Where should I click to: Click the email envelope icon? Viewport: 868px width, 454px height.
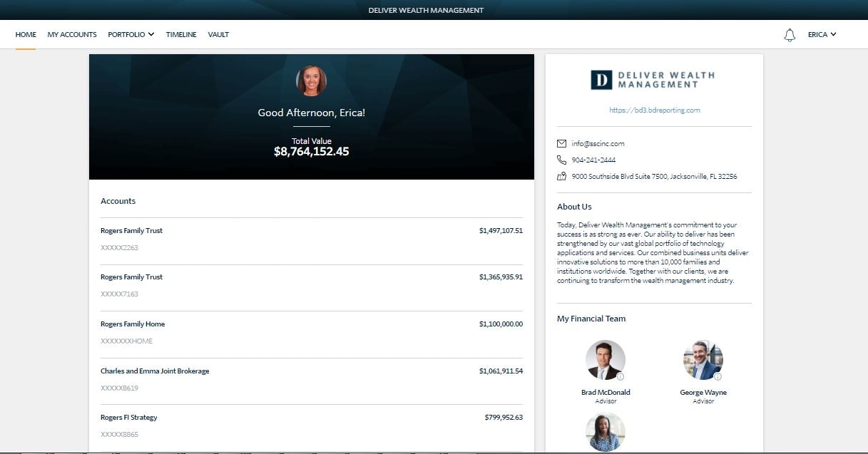(562, 143)
